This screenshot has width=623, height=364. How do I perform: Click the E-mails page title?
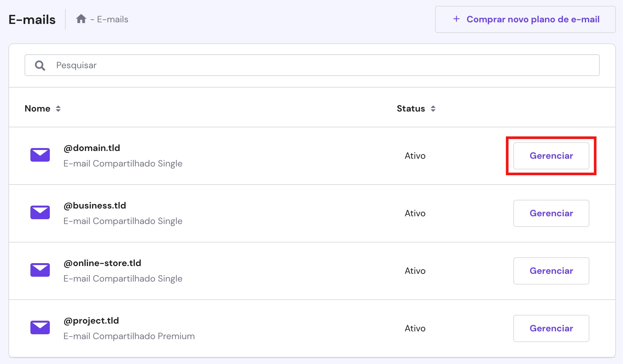pyautogui.click(x=32, y=19)
